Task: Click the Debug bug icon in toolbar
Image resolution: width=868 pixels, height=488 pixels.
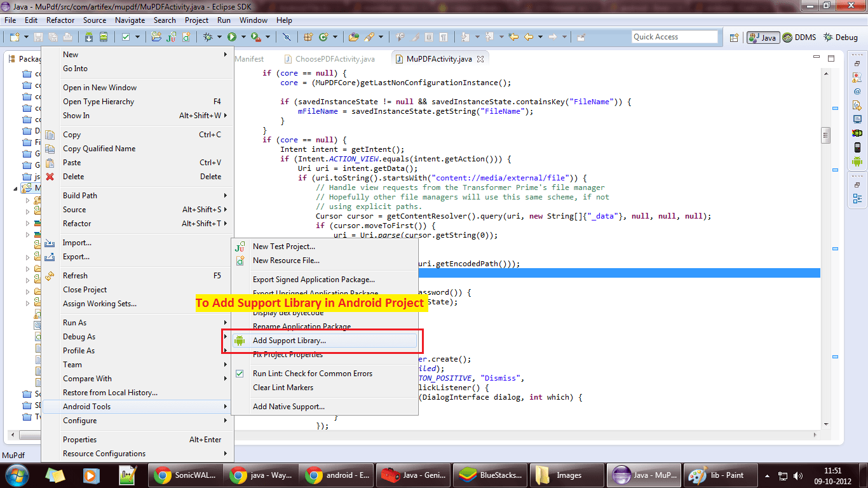Action: click(208, 37)
